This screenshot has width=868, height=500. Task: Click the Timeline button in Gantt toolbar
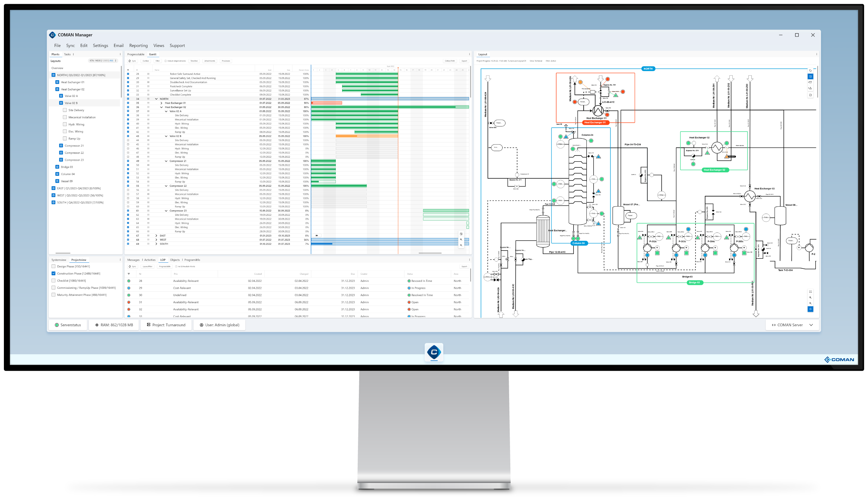tap(194, 61)
